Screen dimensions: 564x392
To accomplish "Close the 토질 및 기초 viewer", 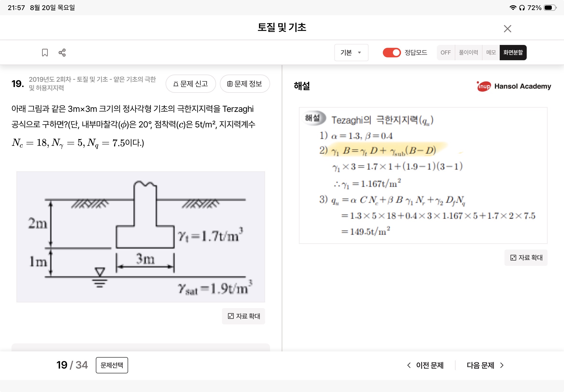I will click(507, 29).
